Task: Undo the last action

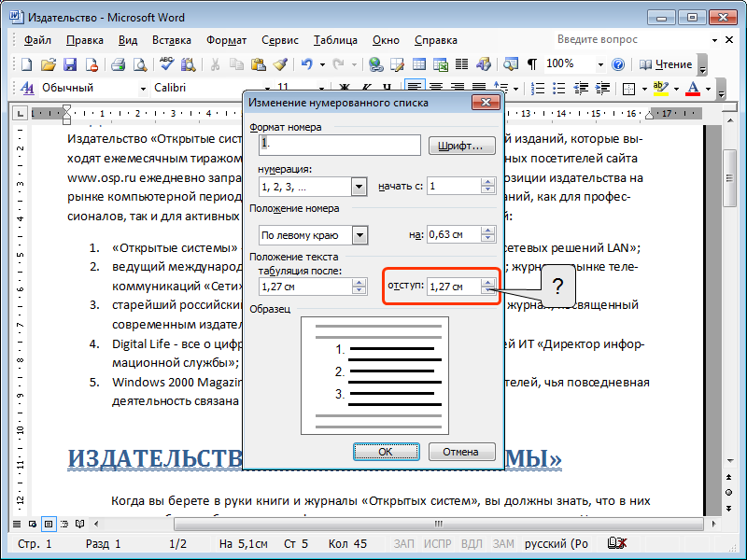Action: coord(307,64)
